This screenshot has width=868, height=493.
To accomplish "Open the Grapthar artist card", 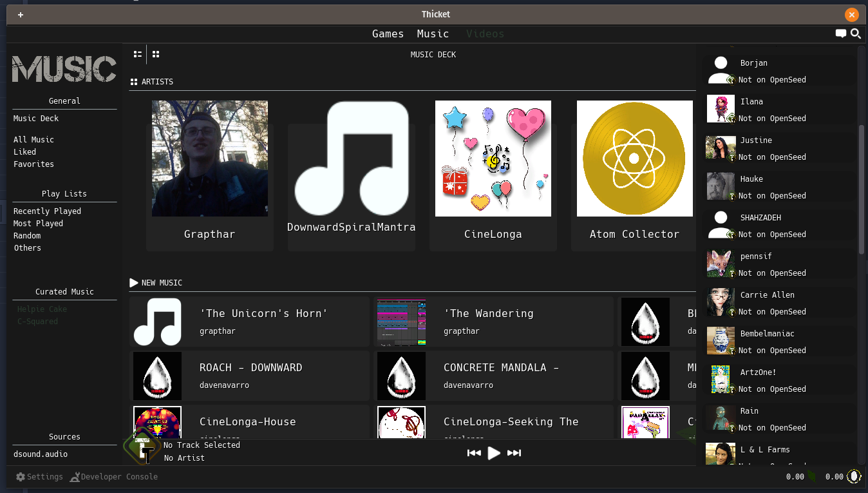I will (x=210, y=174).
